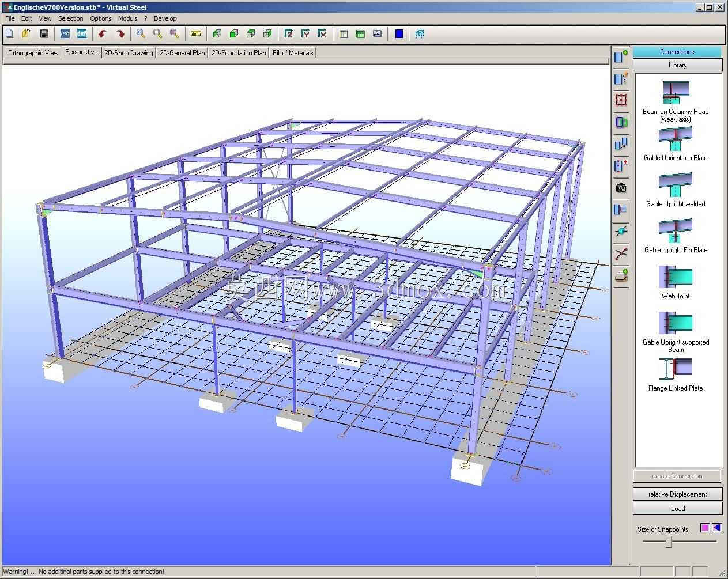Click the fourth green cube view icon
Viewport: 728px width, 579px height.
click(x=267, y=34)
